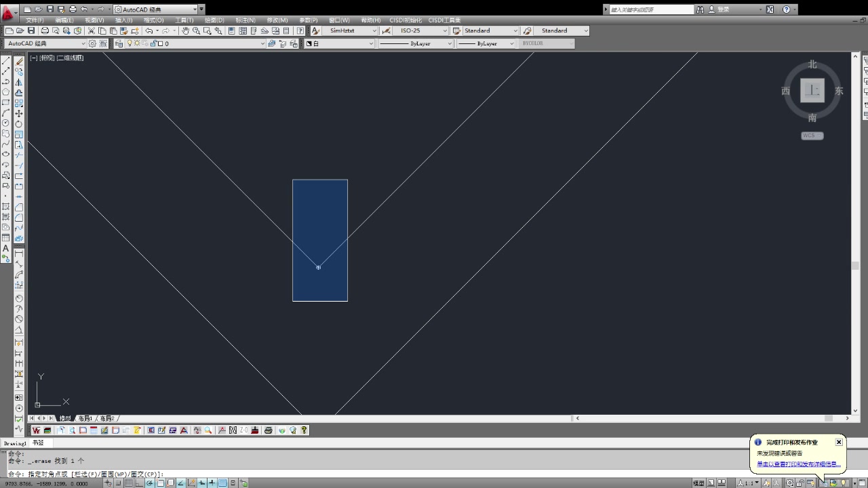Click Dimension Style icon beside ISO-25
Screen dimensions: 868x488
pos(386,30)
